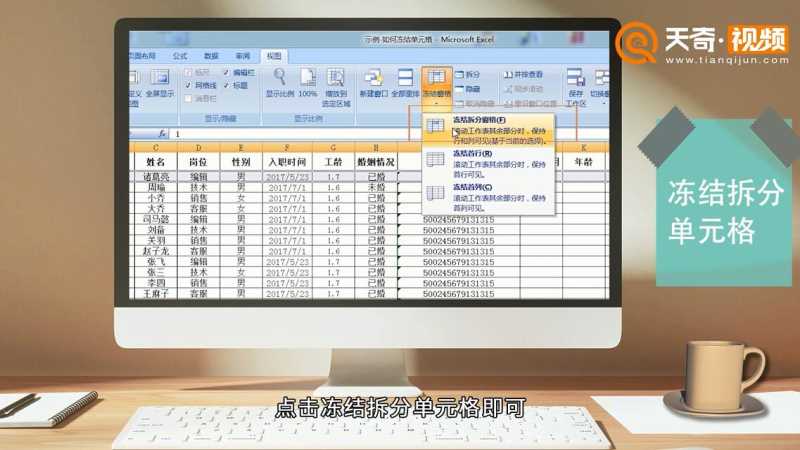Select column header F
The height and width of the screenshot is (450, 800).
[287, 147]
